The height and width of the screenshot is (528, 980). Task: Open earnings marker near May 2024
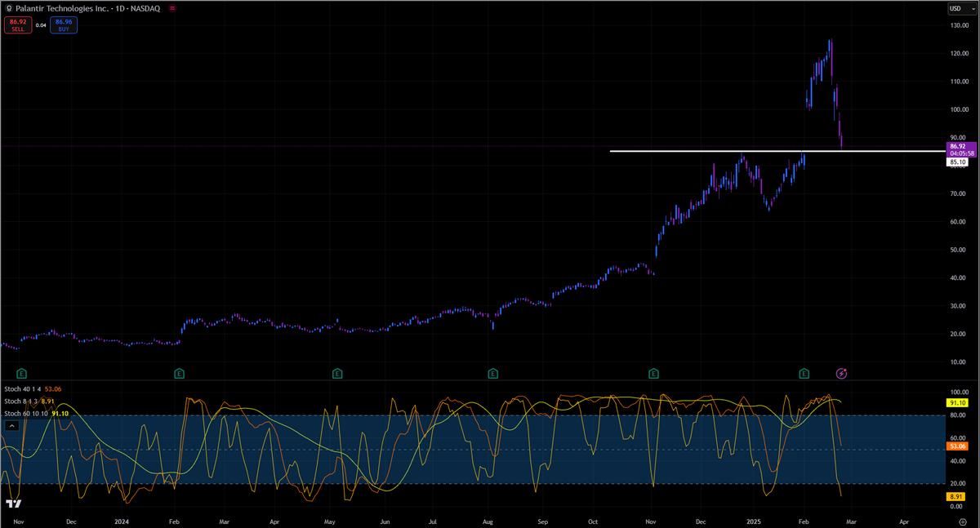pyautogui.click(x=337, y=373)
